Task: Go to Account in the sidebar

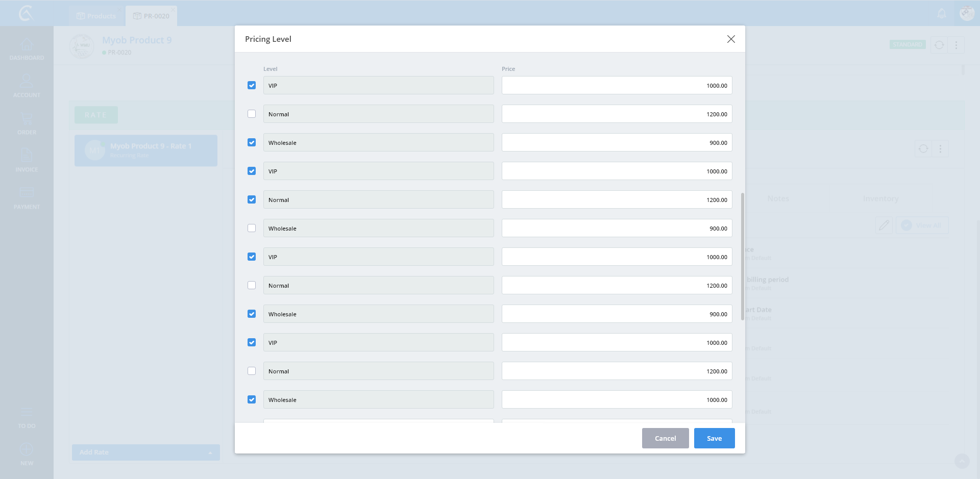Action: [27, 86]
